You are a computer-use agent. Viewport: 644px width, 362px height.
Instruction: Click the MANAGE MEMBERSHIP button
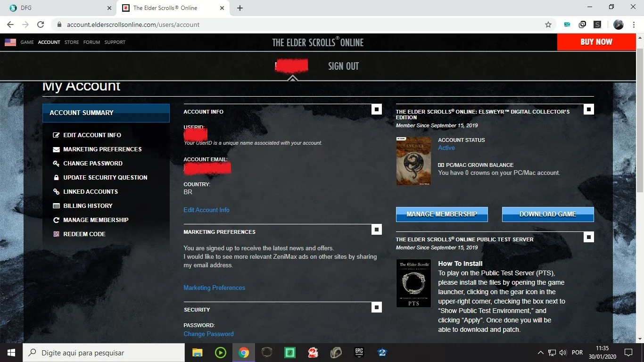[442, 214]
